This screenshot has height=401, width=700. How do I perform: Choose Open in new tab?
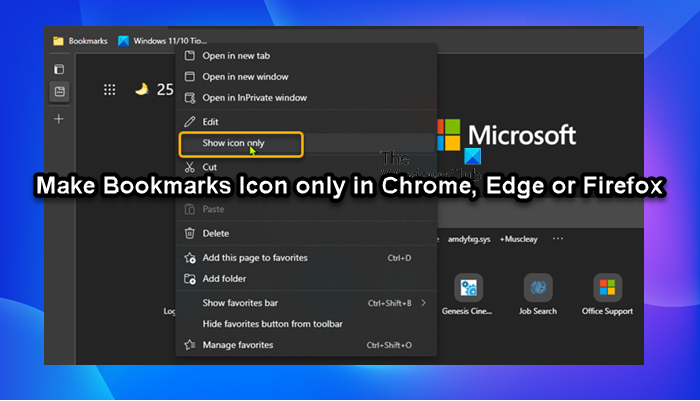click(x=306, y=56)
